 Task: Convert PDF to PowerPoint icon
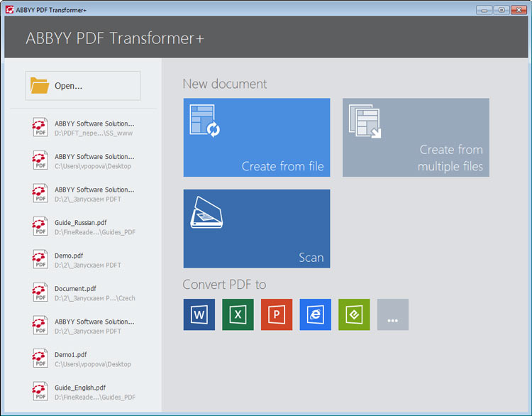(x=277, y=314)
